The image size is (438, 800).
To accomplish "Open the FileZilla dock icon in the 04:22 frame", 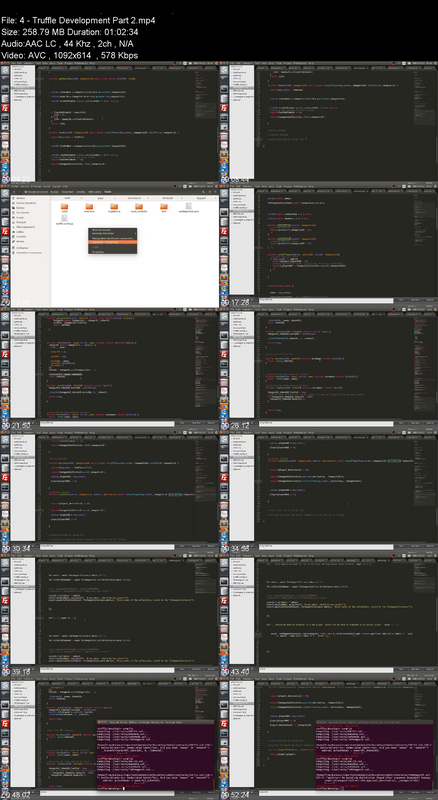I will [5, 108].
